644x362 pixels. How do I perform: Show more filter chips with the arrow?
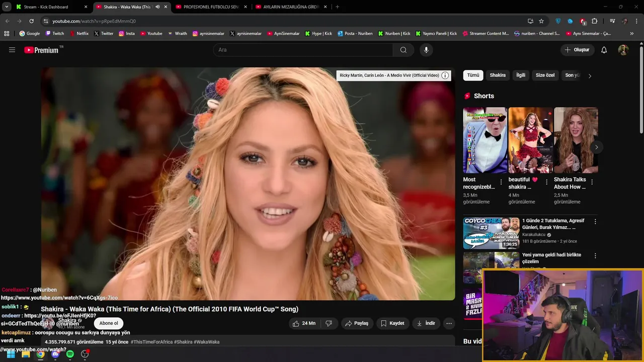[x=590, y=76]
